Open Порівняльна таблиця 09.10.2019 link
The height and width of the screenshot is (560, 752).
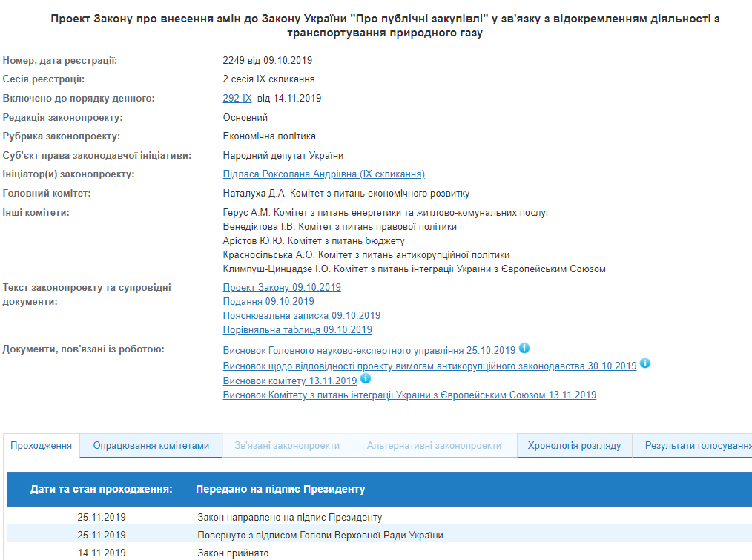click(x=297, y=330)
